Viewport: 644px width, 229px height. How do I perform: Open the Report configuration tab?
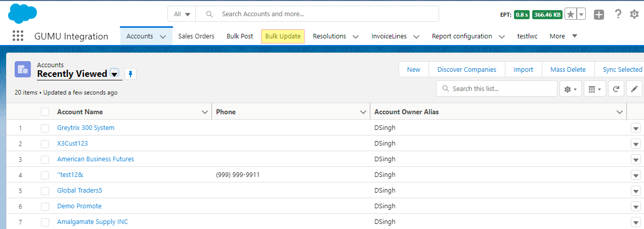462,36
